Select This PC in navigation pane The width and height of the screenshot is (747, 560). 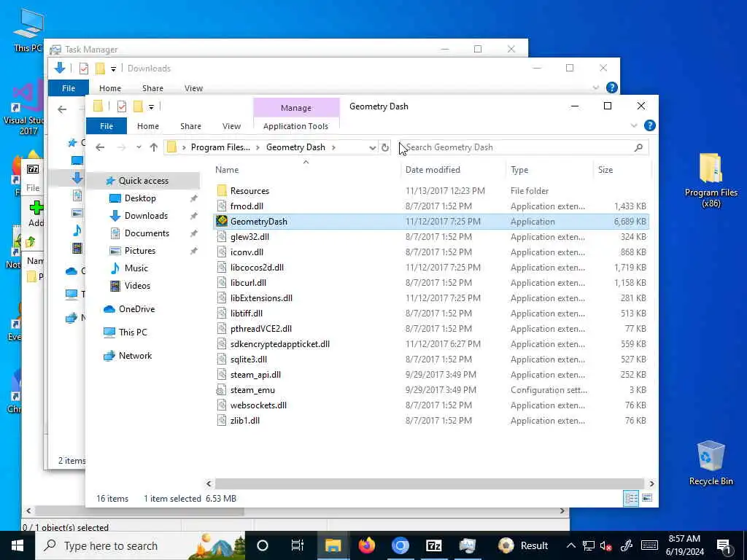(133, 332)
